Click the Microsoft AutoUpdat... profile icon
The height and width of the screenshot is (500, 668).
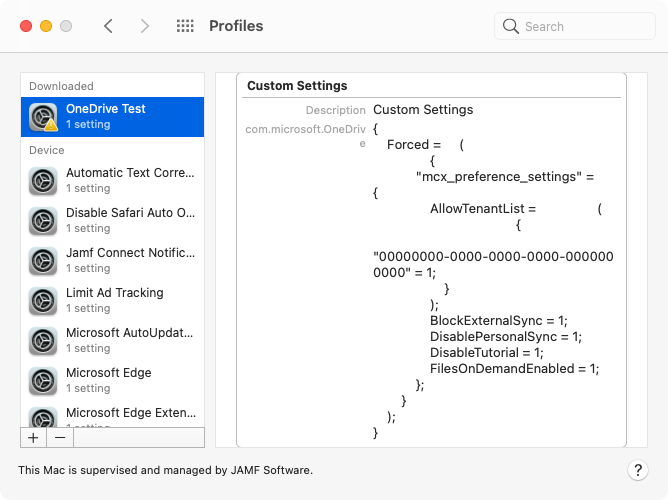click(43, 341)
